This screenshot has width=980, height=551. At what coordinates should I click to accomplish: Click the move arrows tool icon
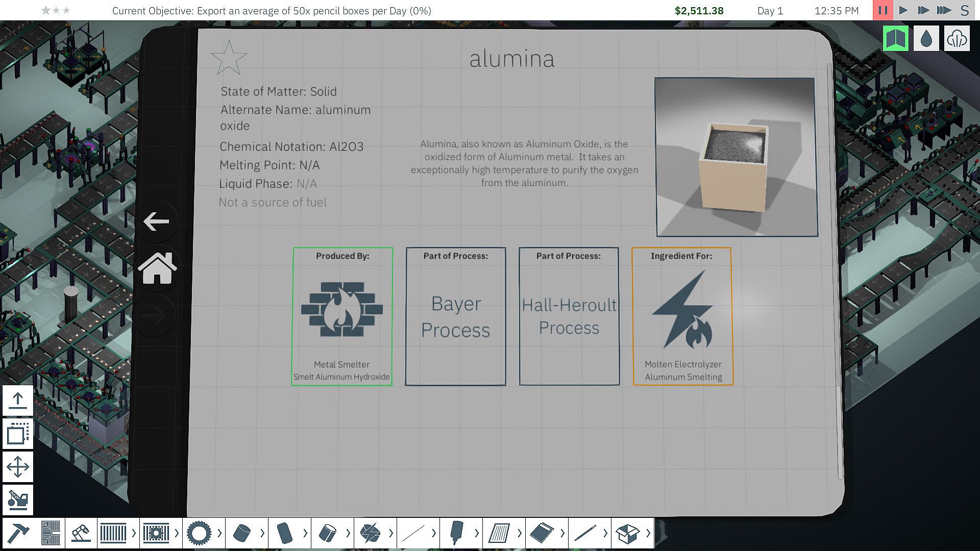coord(18,467)
